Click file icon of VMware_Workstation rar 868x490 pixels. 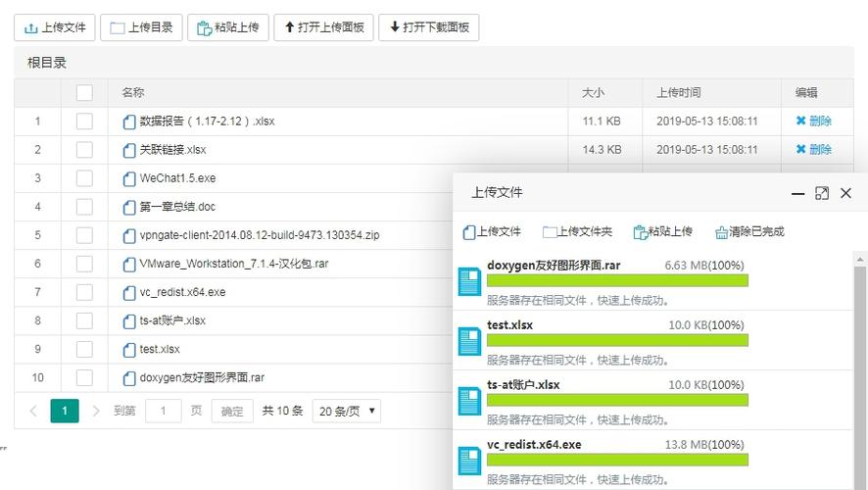[129, 264]
